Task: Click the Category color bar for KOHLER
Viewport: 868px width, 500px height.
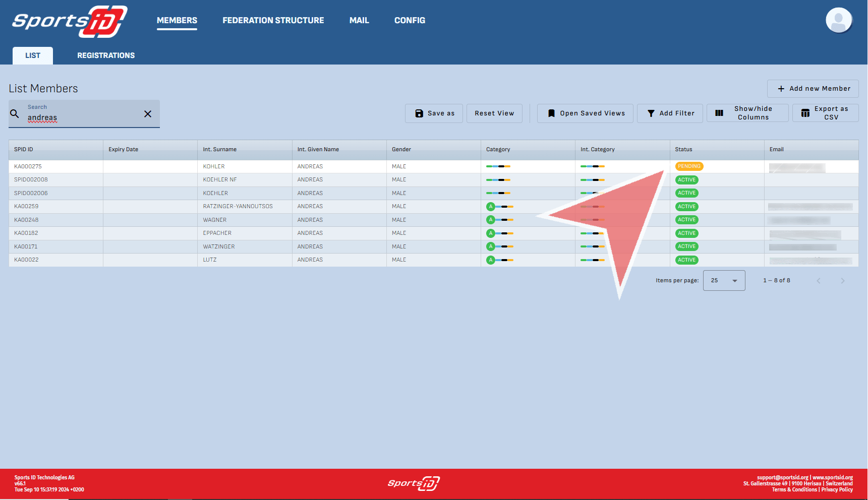Action: (498, 166)
